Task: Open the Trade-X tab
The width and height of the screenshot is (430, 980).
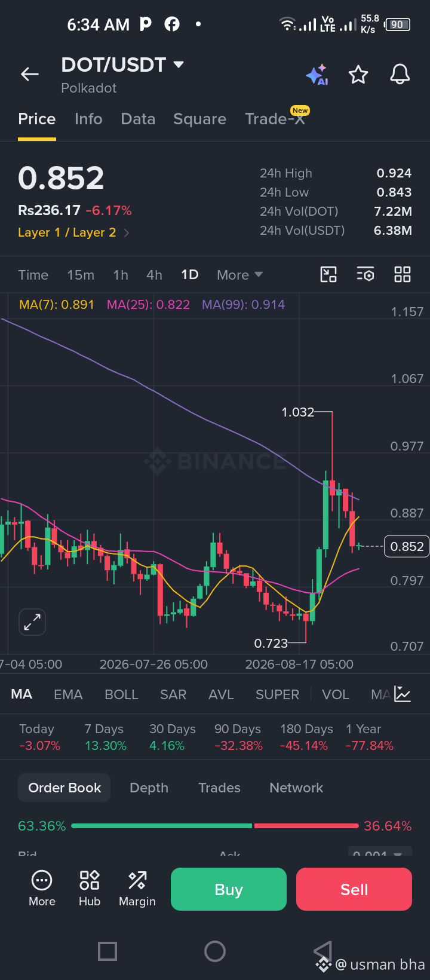Action: 275,119
